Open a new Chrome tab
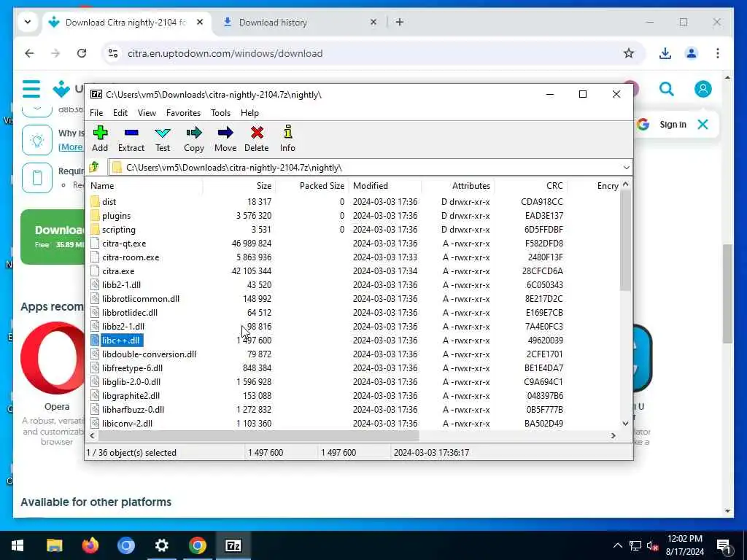 click(x=400, y=22)
